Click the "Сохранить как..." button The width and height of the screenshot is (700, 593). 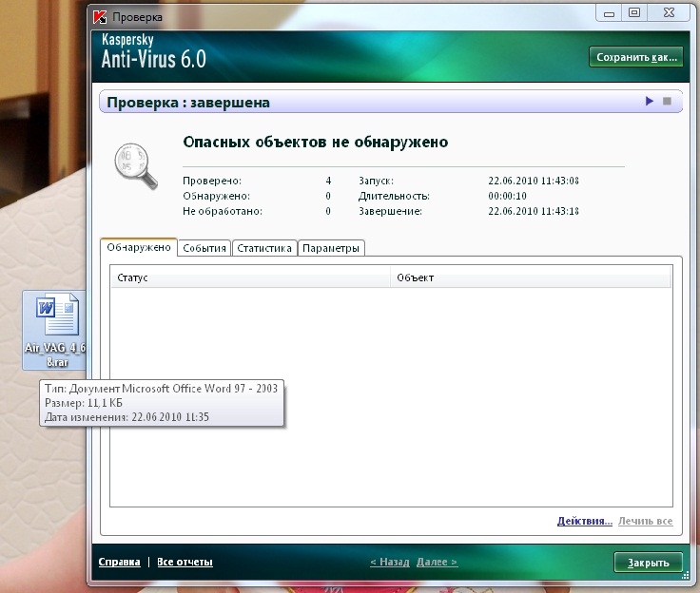pos(635,57)
